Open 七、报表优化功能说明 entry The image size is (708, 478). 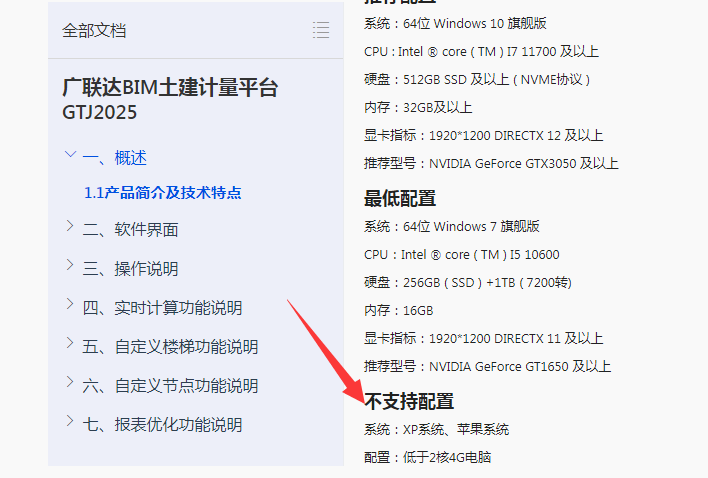pyautogui.click(x=163, y=425)
